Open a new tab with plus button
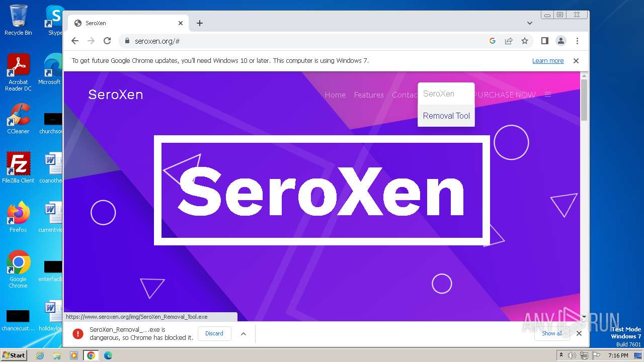The width and height of the screenshot is (644, 362). click(200, 23)
